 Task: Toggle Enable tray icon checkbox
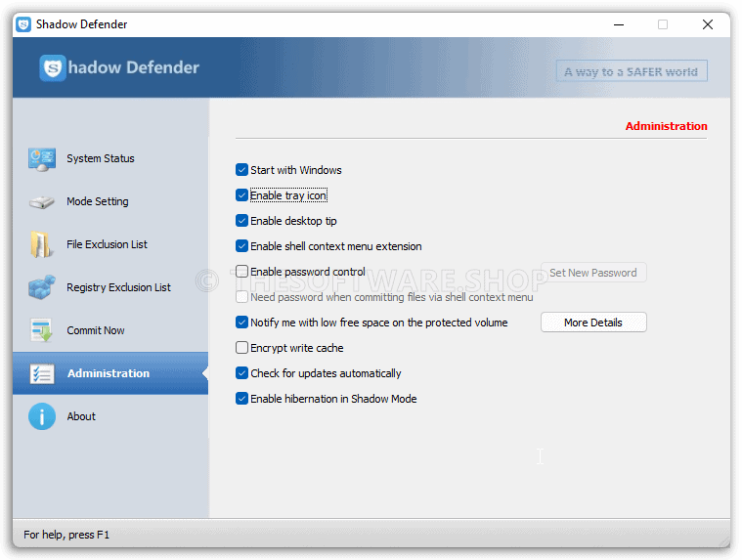click(x=241, y=195)
